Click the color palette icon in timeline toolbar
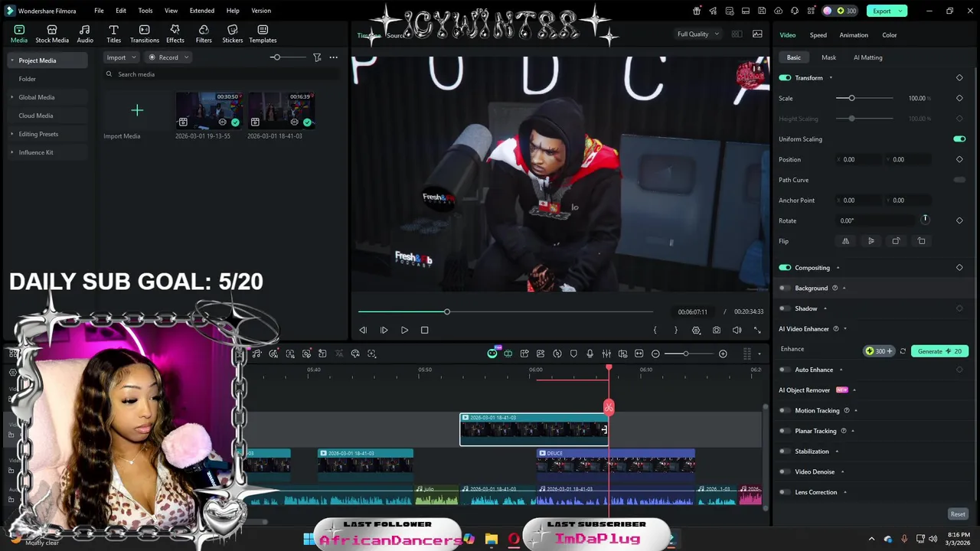This screenshot has width=980, height=551. point(355,354)
